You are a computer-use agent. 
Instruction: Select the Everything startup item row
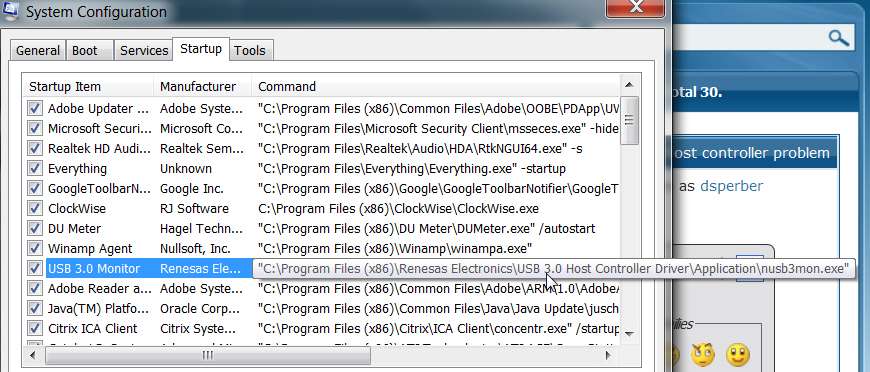322,168
